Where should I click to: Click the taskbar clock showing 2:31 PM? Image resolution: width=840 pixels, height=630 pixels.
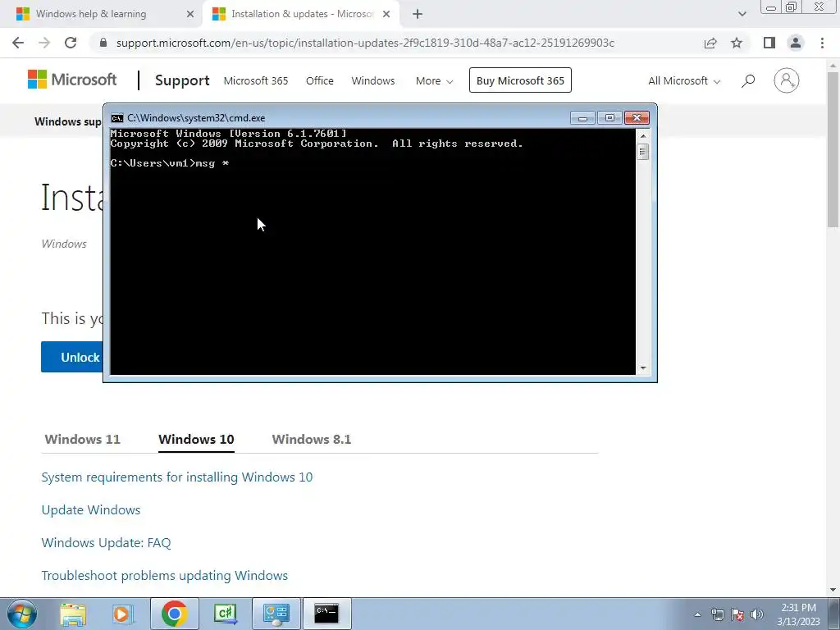coord(798,614)
